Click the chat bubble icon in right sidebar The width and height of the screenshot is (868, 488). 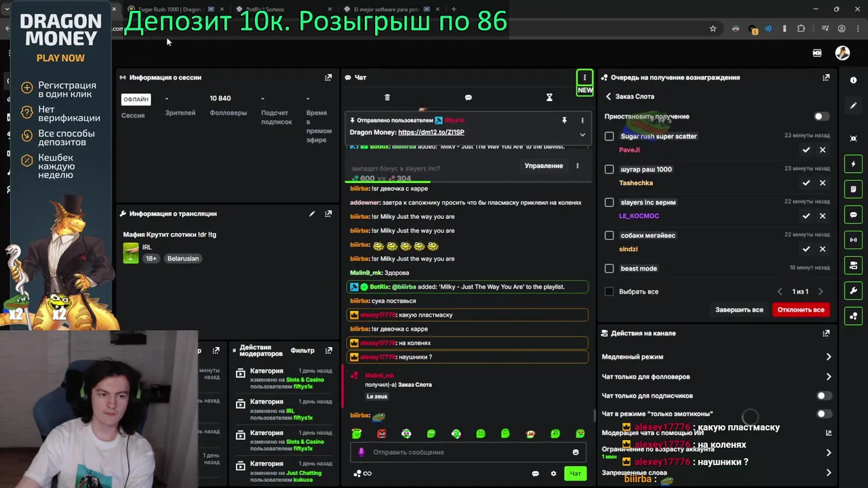click(853, 215)
